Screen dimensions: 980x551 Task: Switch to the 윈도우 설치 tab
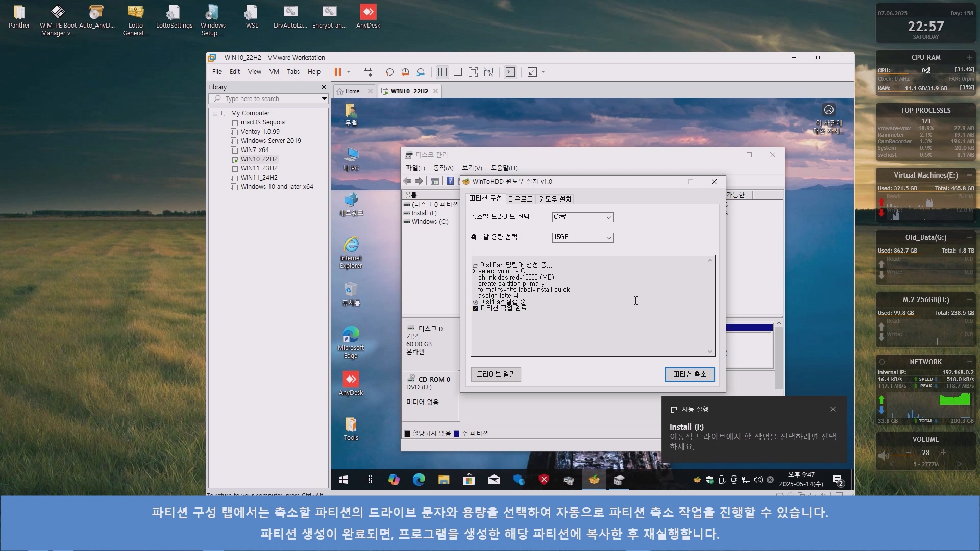[555, 199]
